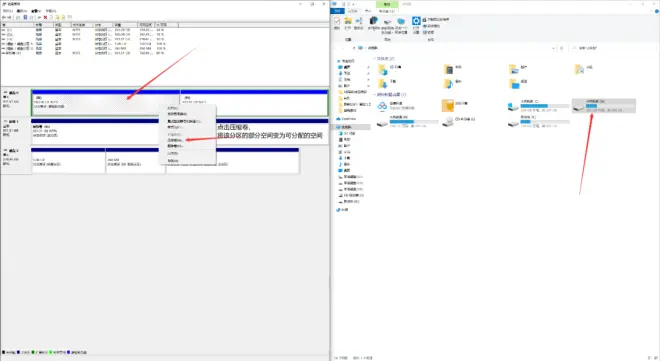Image resolution: width=660 pixels, height=361 pixels.
Task: Click System Properties (系统属性) in the ribbon
Action: pyautogui.click(x=431, y=26)
